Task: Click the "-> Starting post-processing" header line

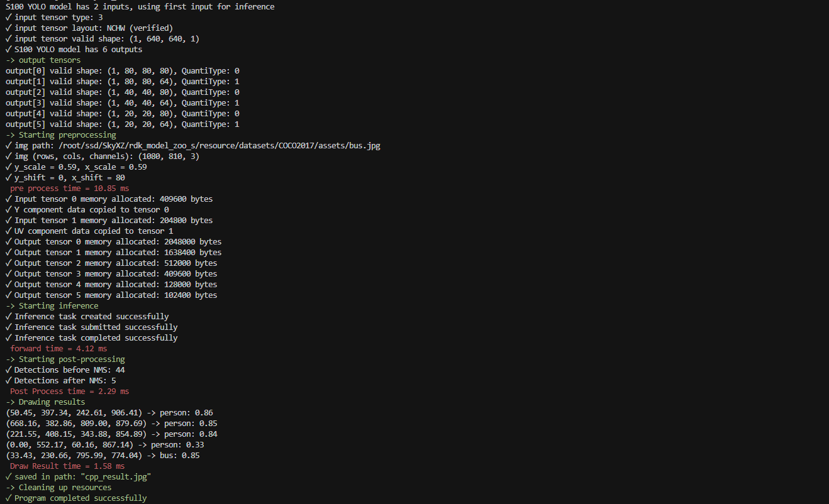Action: (65, 359)
